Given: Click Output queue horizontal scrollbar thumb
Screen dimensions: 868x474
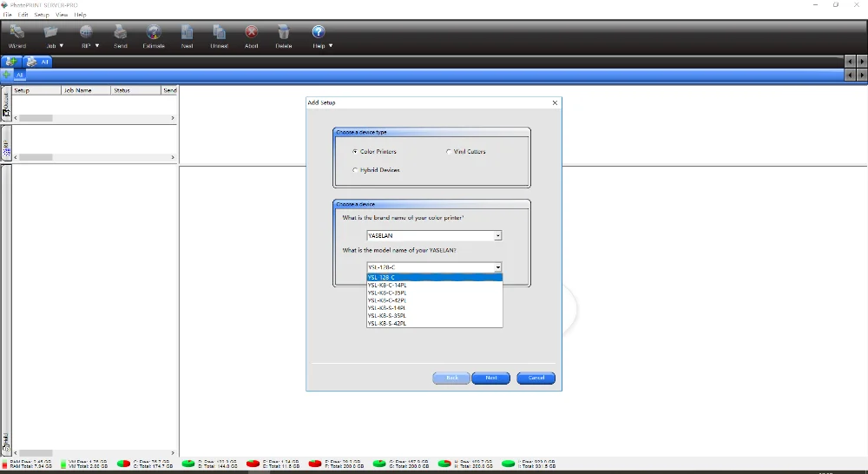Looking at the screenshot, I should [36, 118].
